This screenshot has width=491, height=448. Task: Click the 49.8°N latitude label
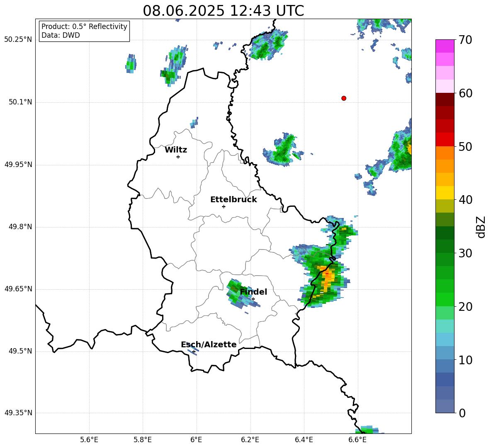click(20, 227)
